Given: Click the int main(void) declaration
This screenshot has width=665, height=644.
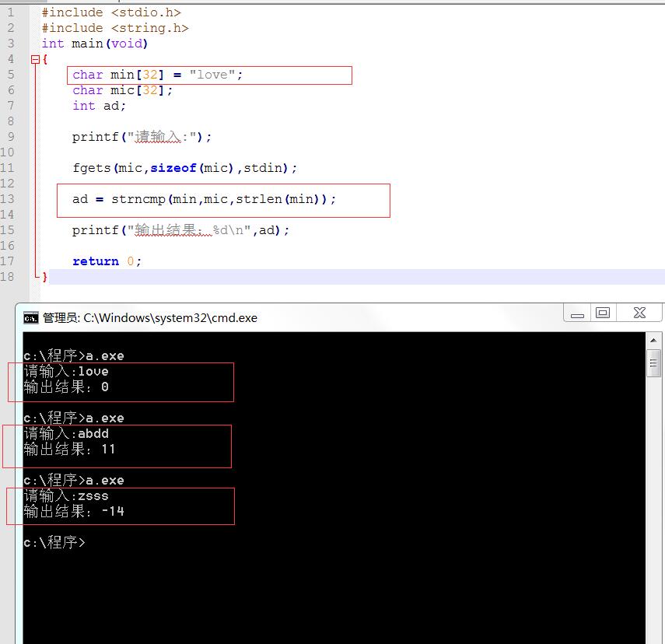Looking at the screenshot, I should tap(95, 44).
